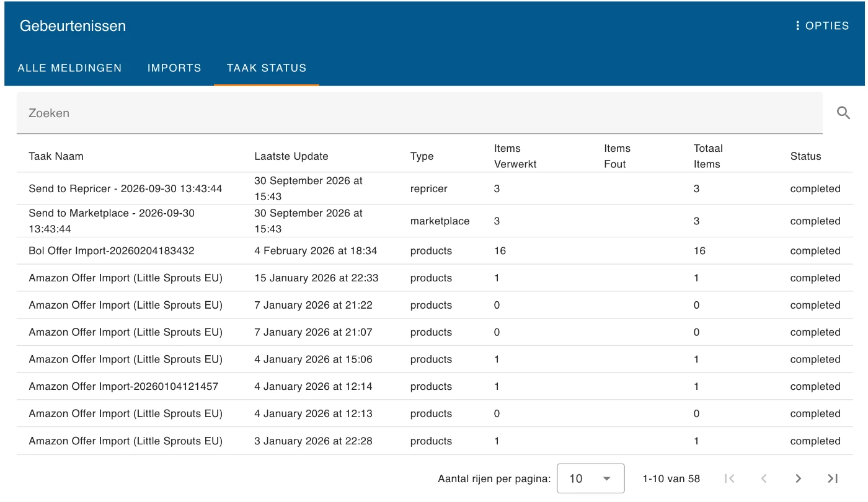Image resolution: width=868 pixels, height=502 pixels.
Task: Jump to the last page
Action: pos(833,478)
